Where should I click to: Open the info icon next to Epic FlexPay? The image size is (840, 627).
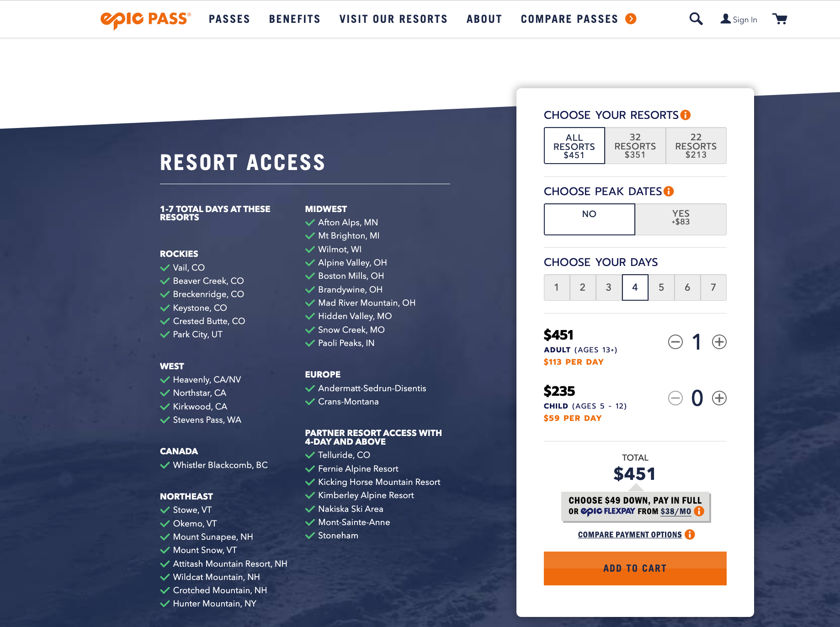pos(699,511)
